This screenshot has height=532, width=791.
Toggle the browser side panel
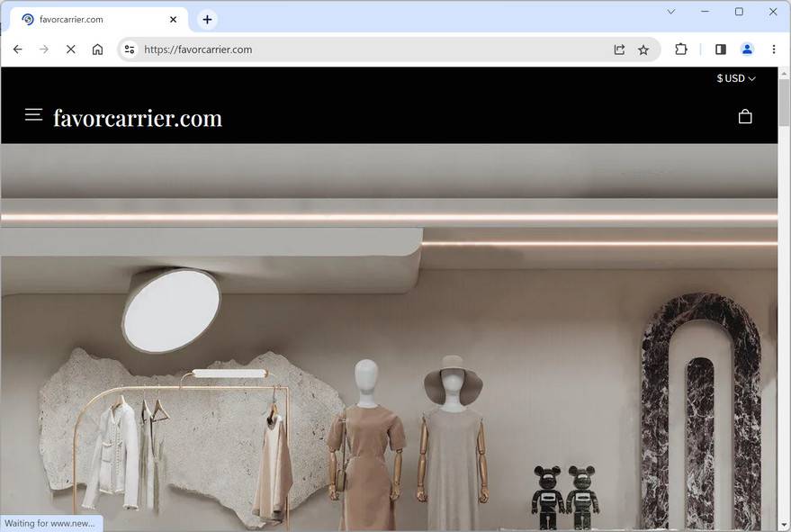click(x=721, y=50)
